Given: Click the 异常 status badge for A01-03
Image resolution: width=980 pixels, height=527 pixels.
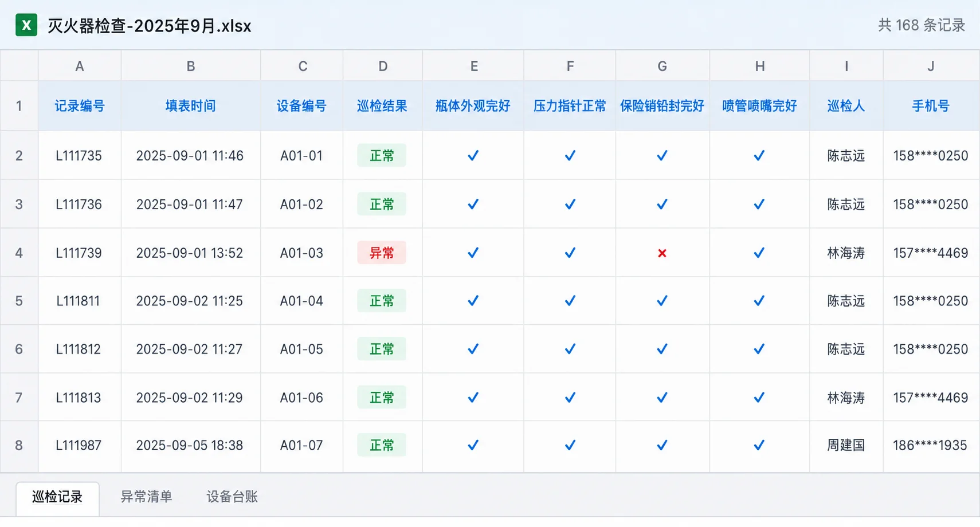Looking at the screenshot, I should tap(382, 253).
